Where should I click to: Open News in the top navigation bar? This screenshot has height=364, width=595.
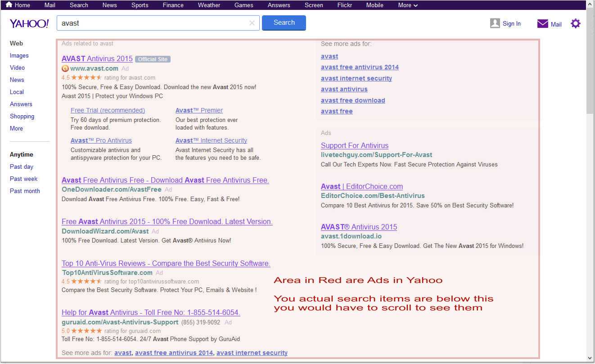tap(109, 5)
